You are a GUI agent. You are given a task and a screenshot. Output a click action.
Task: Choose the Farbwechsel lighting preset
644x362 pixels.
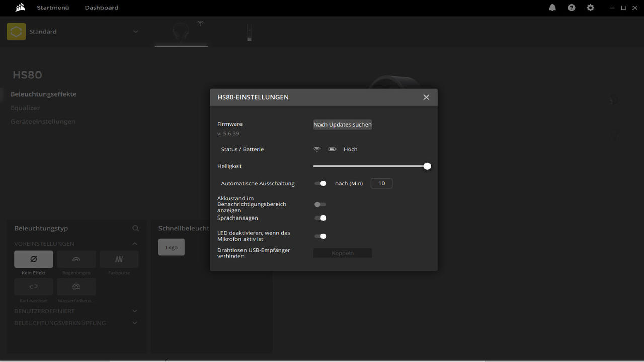[x=34, y=286]
